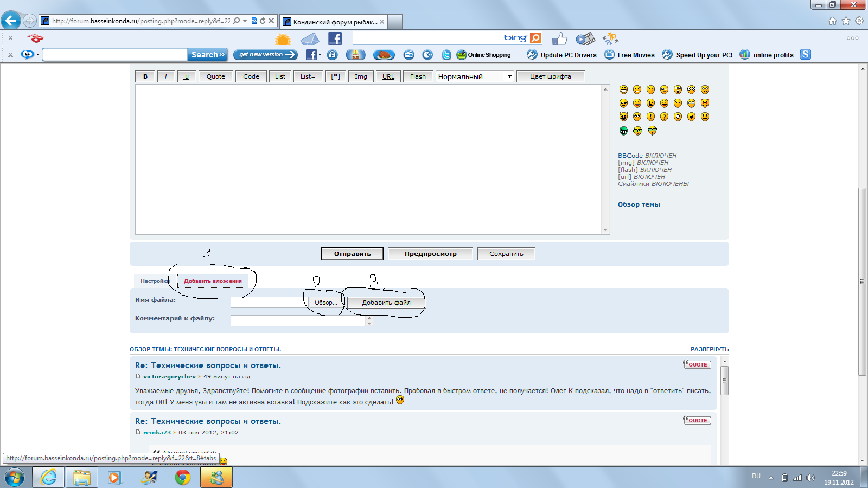Focus the Комментарий к файлу field

point(299,320)
